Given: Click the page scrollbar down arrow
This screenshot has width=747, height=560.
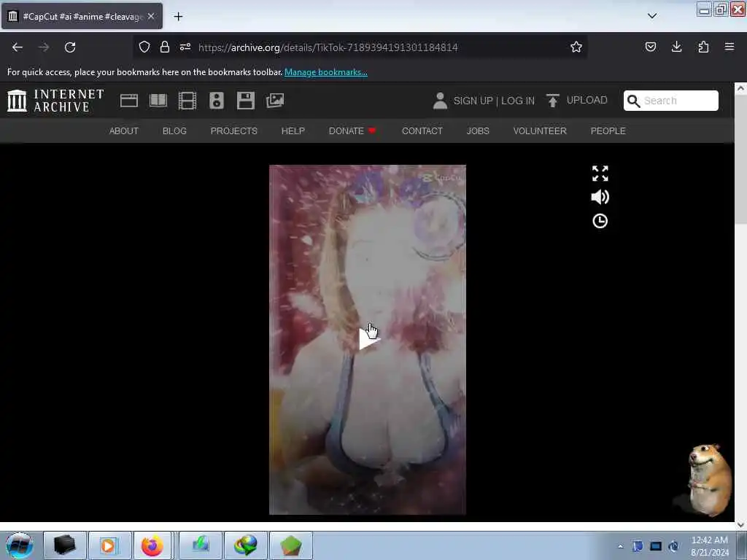Looking at the screenshot, I should pyautogui.click(x=740, y=524).
